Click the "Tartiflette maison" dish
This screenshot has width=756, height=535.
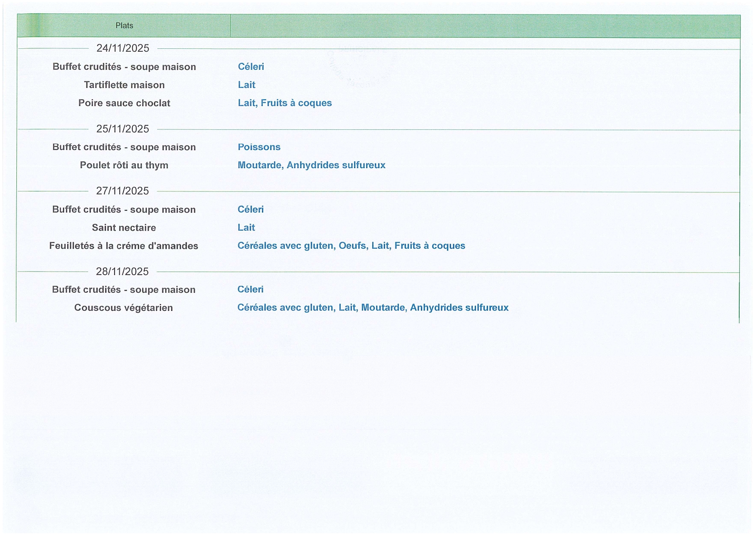124,85
